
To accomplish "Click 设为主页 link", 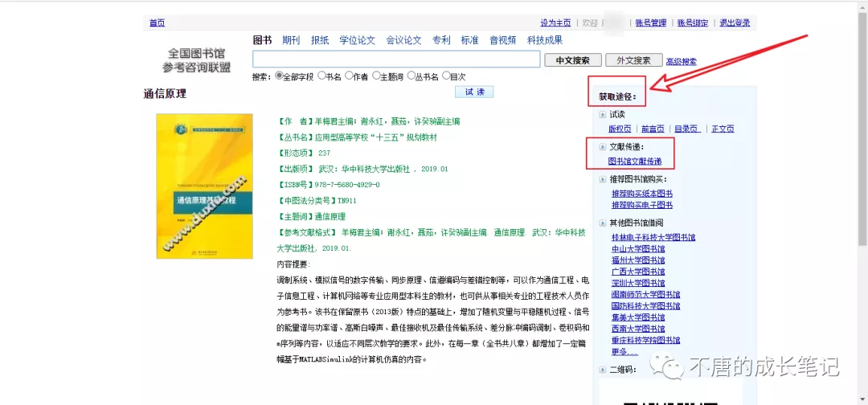I will point(556,23).
